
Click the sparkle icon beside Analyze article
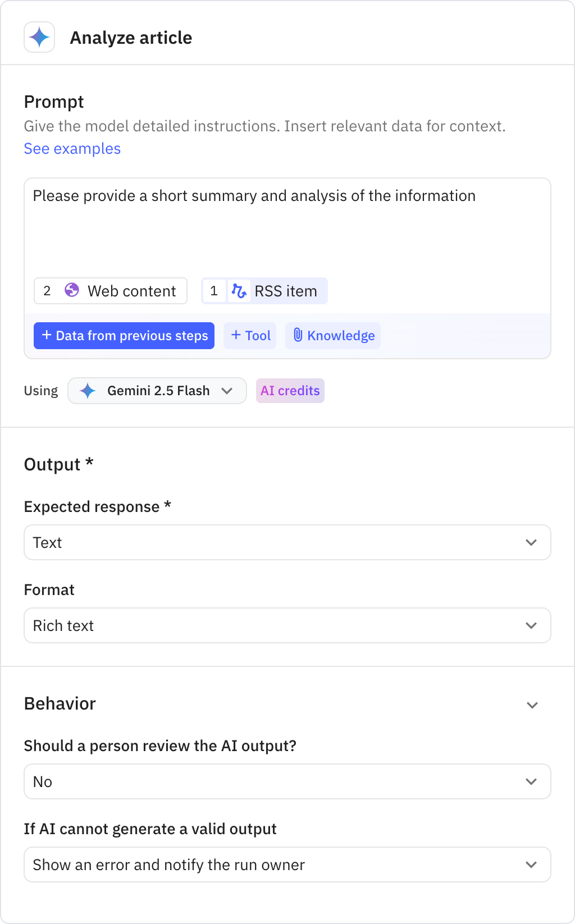tap(39, 38)
